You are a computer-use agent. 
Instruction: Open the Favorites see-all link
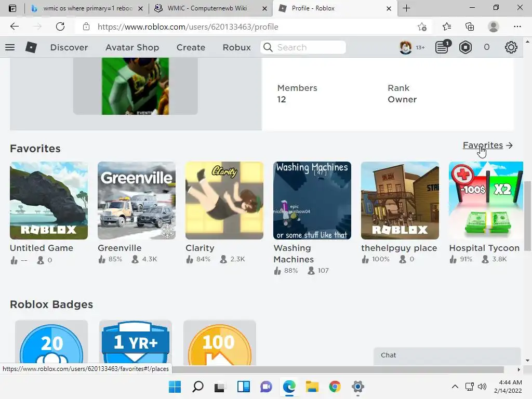click(487, 145)
